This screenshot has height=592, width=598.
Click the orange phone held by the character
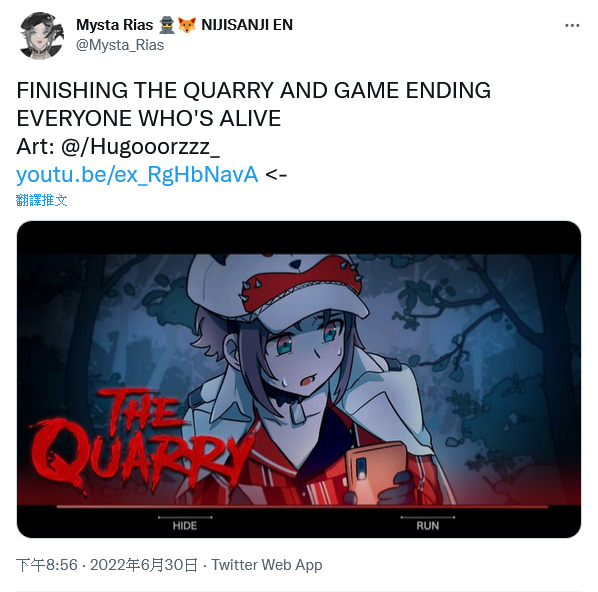point(376,473)
